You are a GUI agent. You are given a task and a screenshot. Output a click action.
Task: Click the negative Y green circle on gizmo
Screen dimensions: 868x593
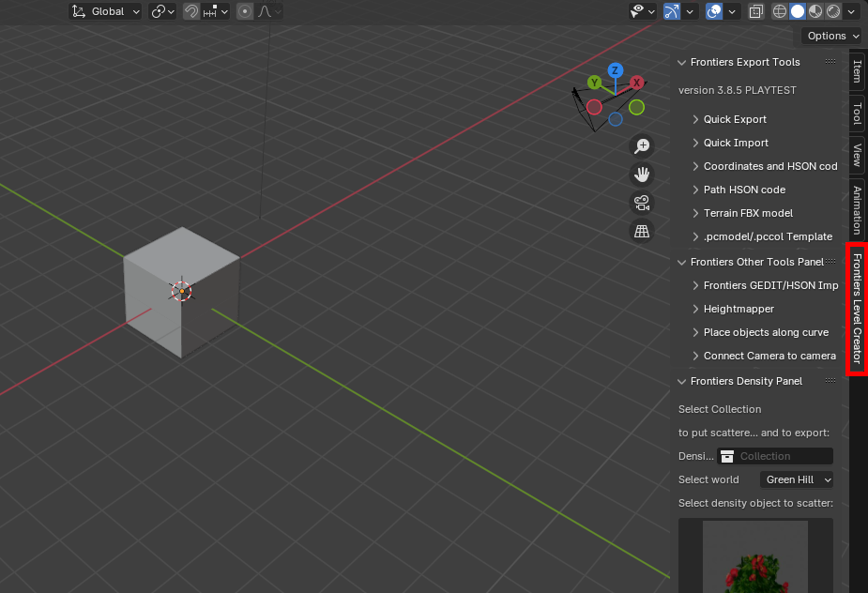pyautogui.click(x=636, y=107)
